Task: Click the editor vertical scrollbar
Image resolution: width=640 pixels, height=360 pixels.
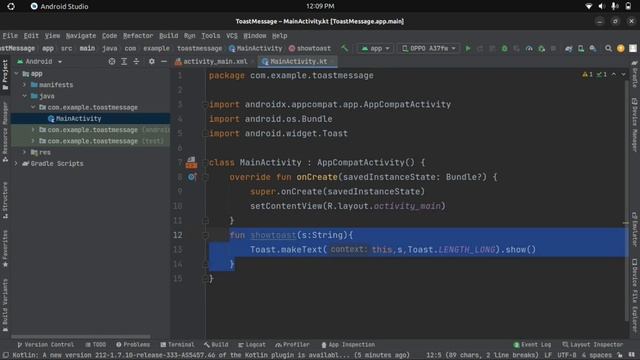Action: click(627, 200)
